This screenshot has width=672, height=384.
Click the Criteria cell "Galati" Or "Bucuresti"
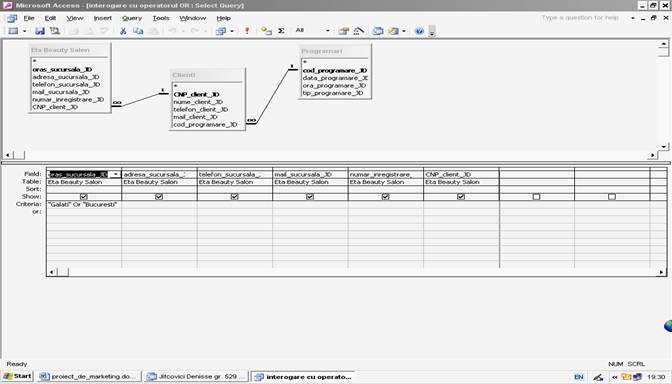coord(84,204)
